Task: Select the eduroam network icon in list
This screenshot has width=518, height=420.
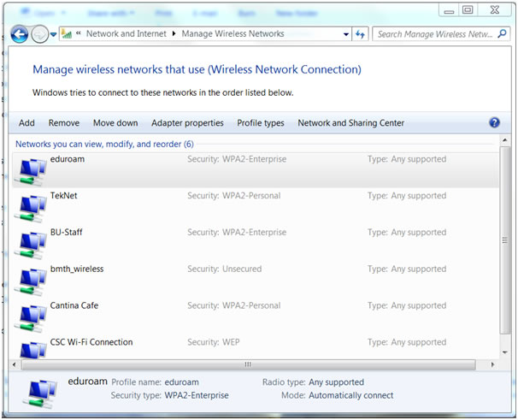Action: pos(31,172)
